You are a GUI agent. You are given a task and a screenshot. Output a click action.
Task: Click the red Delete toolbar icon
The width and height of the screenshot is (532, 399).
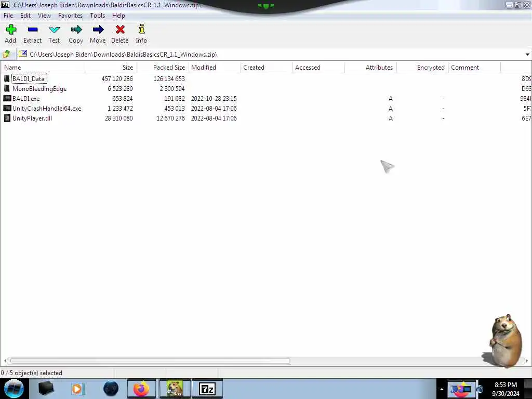(x=120, y=30)
